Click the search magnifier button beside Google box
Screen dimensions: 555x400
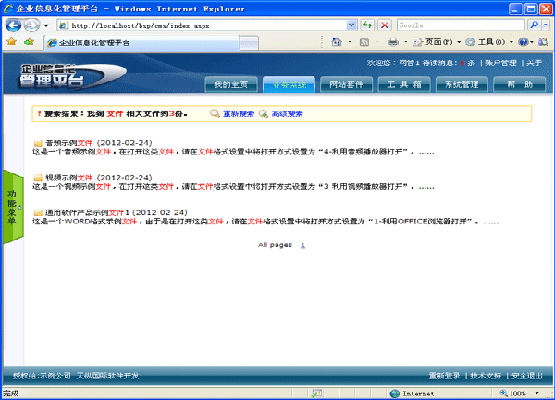coord(534,25)
